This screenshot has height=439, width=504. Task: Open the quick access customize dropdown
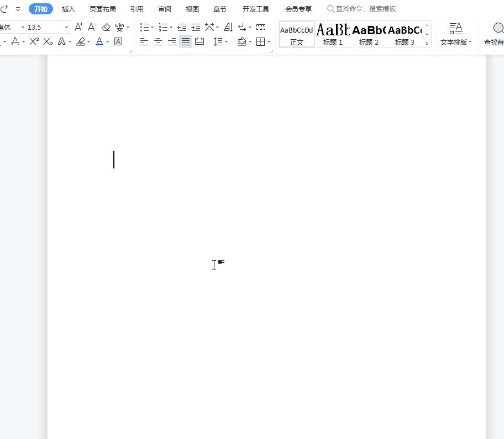(x=18, y=9)
